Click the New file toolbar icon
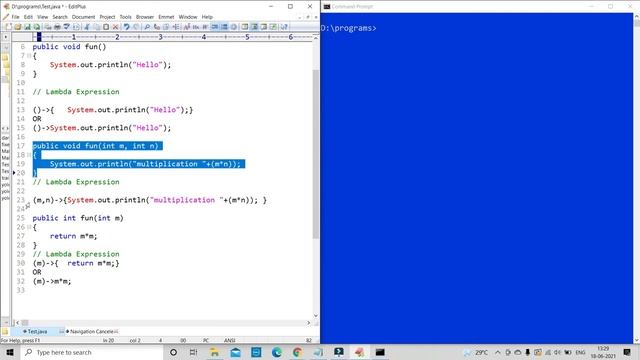 (x=9, y=27)
